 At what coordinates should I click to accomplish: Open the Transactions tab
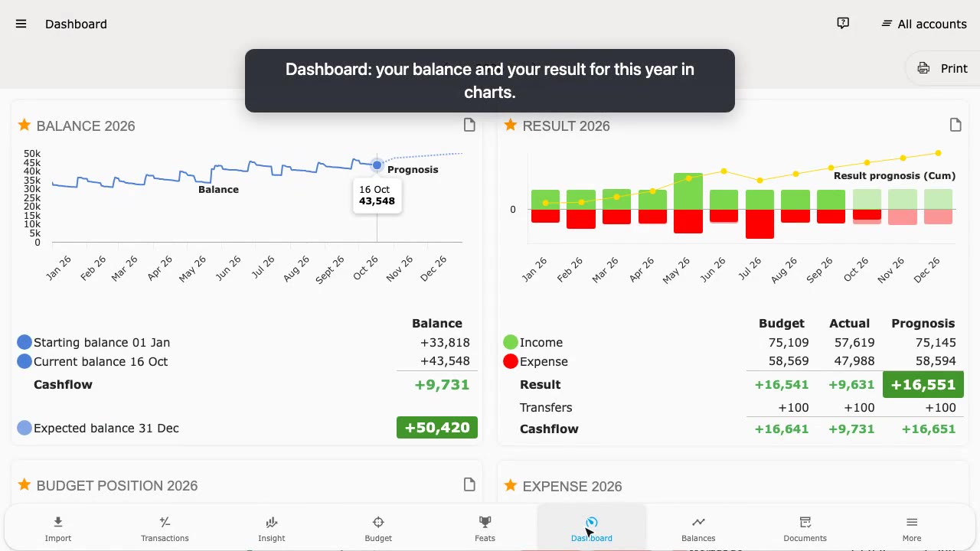click(165, 528)
